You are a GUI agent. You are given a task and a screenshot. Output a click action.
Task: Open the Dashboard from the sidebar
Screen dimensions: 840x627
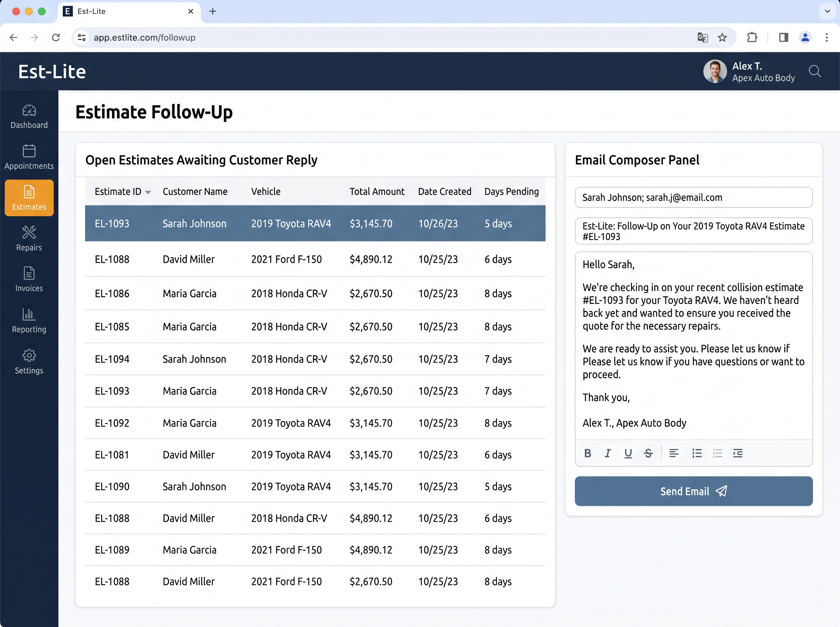(x=29, y=117)
